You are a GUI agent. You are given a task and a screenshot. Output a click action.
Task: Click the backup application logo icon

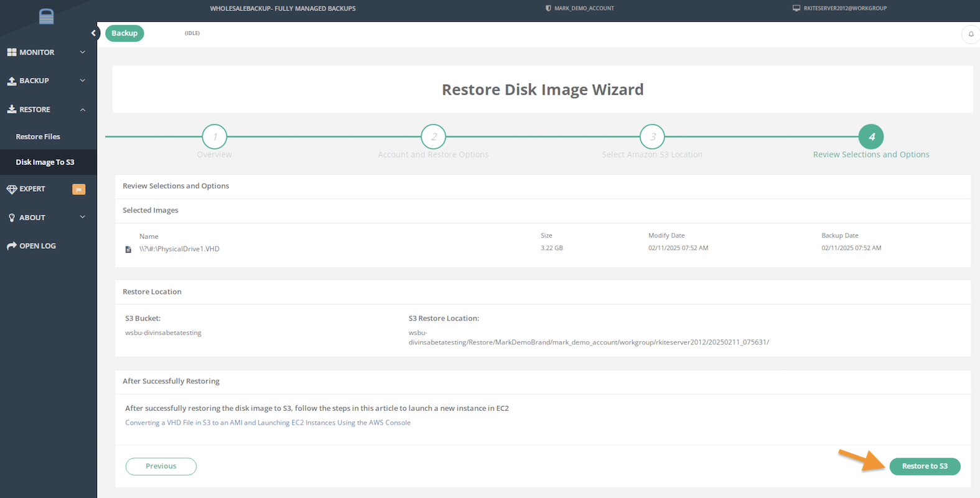[x=46, y=16]
